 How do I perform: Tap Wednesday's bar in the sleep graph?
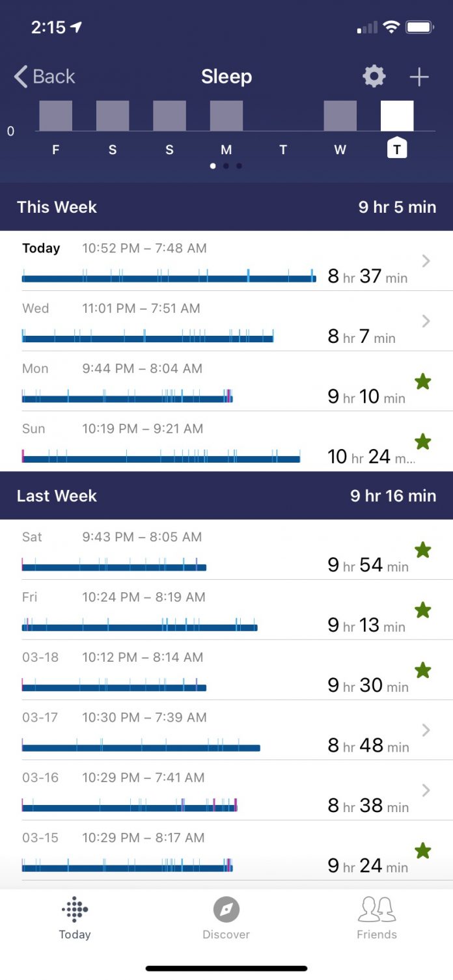pyautogui.click(x=340, y=115)
